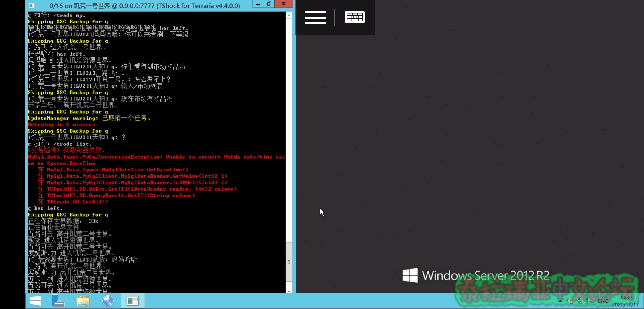This screenshot has height=309, width=644.
Task: Open the Action Center flag icon
Action: point(589,301)
